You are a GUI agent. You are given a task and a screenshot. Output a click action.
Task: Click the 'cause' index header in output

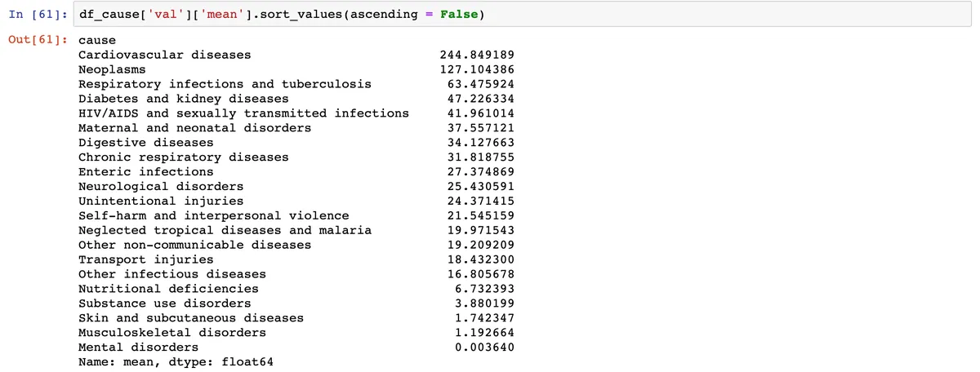click(97, 40)
